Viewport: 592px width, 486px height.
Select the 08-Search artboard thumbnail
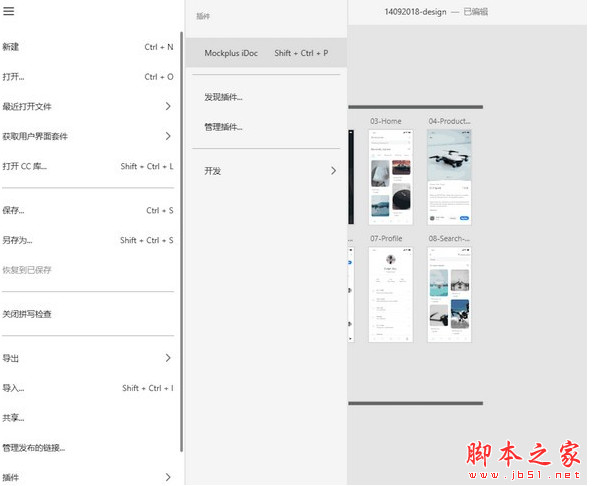pos(449,295)
